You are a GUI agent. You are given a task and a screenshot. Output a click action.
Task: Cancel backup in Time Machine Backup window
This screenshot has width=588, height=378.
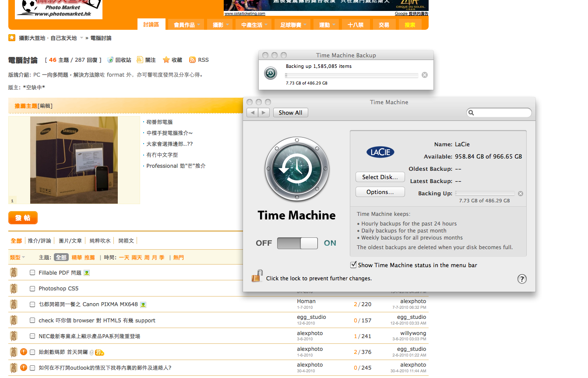(x=424, y=75)
